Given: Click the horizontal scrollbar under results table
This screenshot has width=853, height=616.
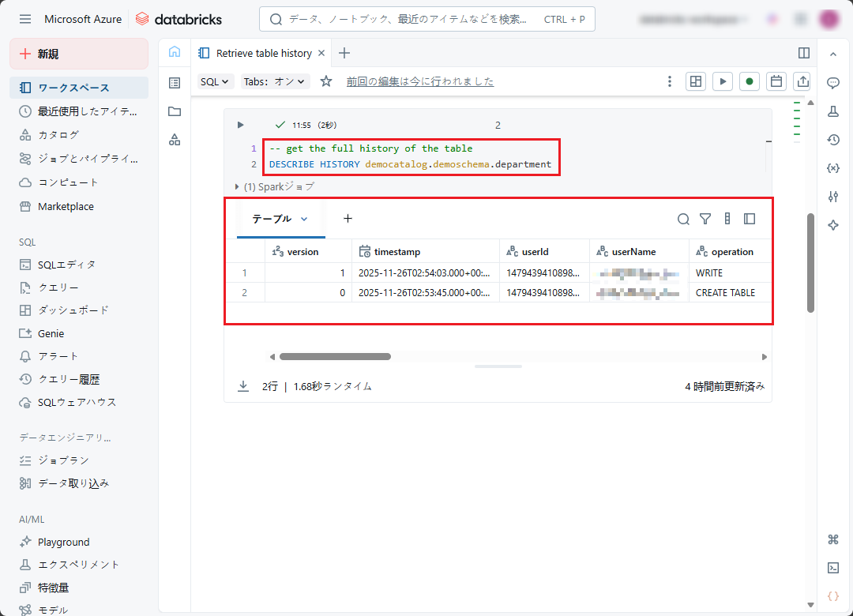Looking at the screenshot, I should 335,357.
